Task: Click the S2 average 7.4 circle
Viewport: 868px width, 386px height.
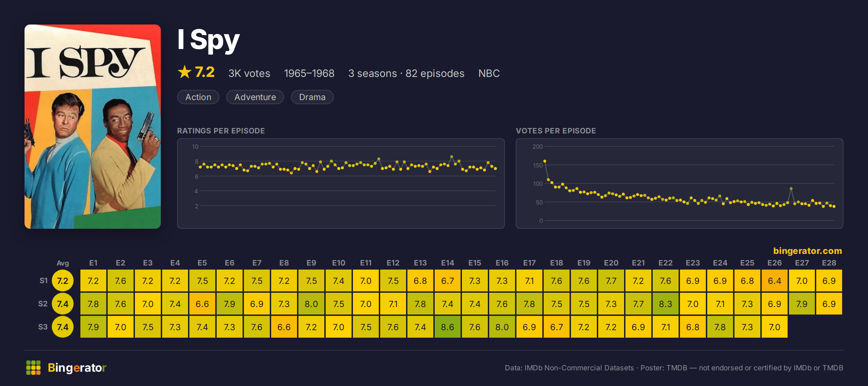Action: [63, 304]
